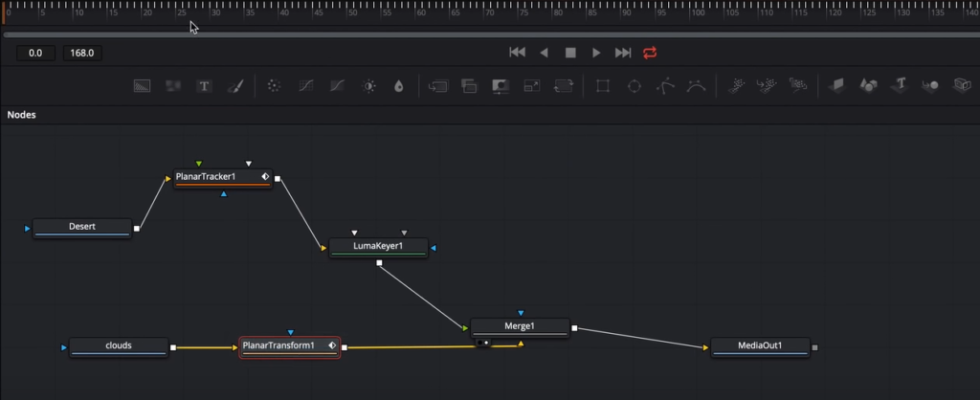980x400 pixels.
Task: Select the Merge1 node
Action: tap(520, 327)
